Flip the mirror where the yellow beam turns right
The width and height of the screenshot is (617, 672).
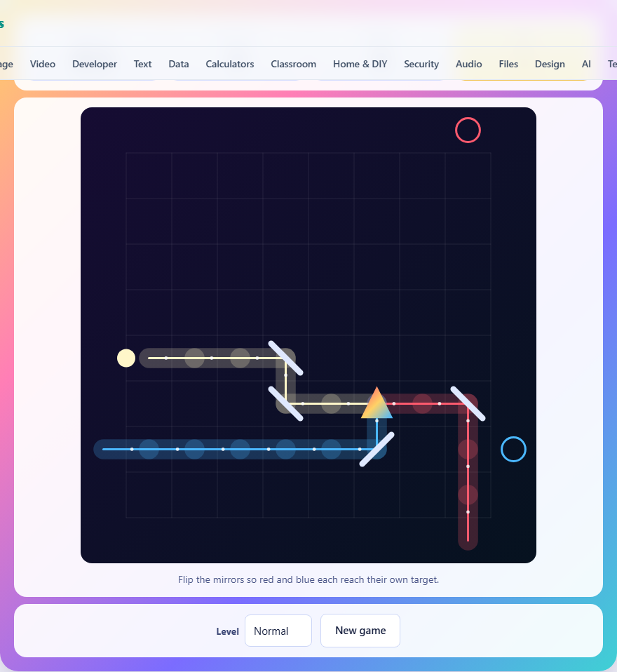click(286, 404)
